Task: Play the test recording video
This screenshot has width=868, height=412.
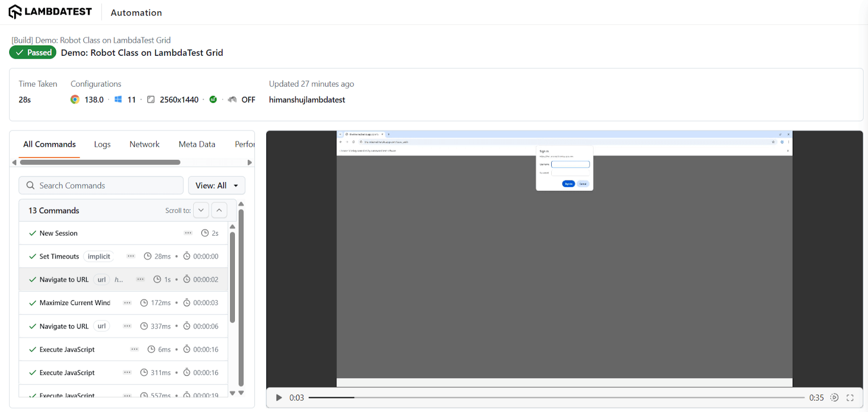Action: [279, 397]
